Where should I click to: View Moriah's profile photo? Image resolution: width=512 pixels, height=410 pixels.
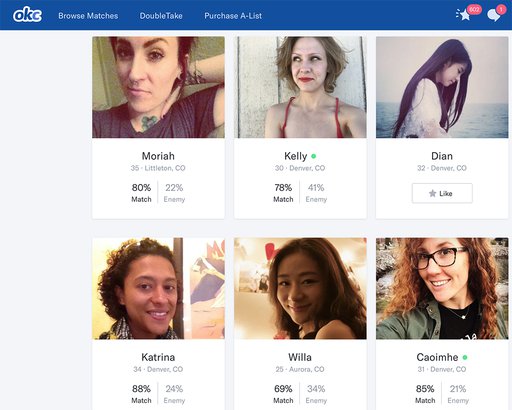click(x=158, y=87)
